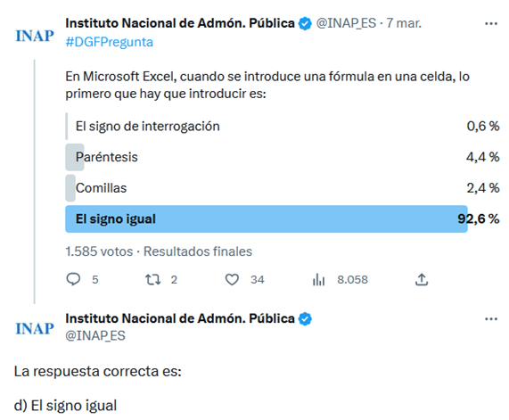This screenshot has height=420, width=509.
Task: Open the three-dot menu on reply tweet
Action: pyautogui.click(x=491, y=319)
